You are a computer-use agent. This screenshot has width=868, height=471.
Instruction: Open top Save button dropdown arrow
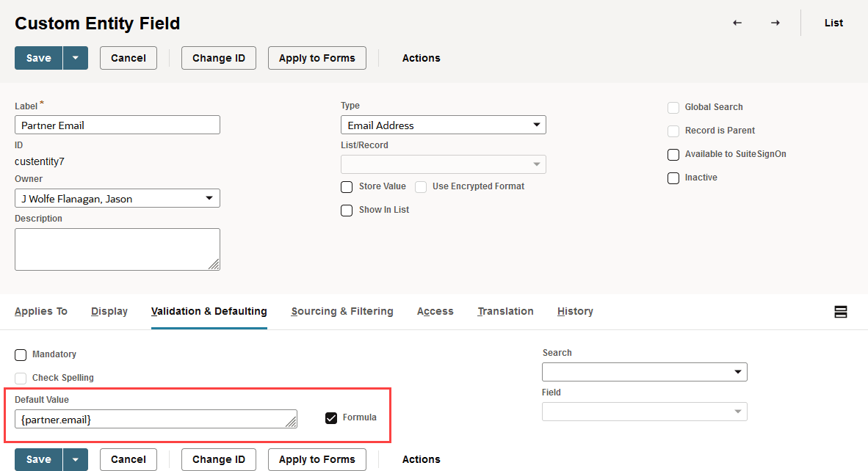pyautogui.click(x=76, y=58)
